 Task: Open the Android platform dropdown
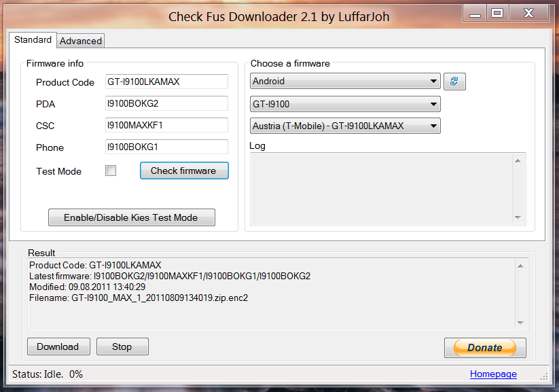tap(345, 82)
